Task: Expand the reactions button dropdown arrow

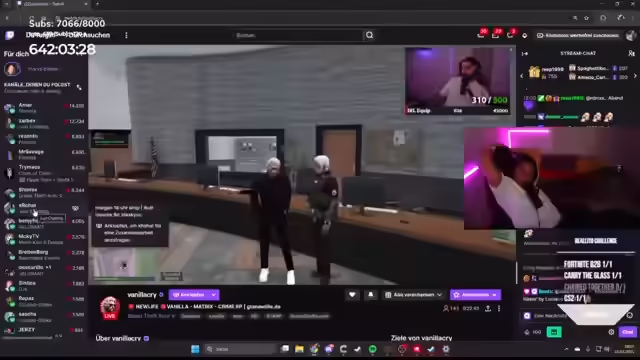Action: click(214, 295)
